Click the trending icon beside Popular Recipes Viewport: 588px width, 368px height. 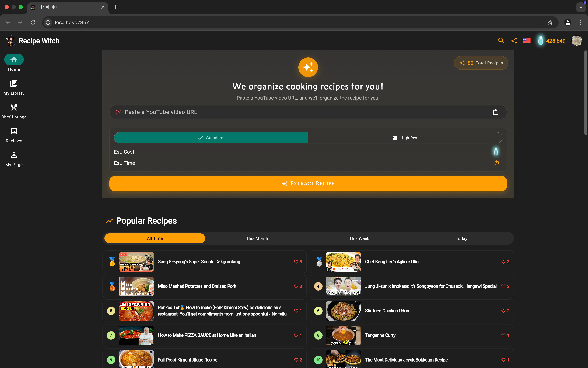click(109, 221)
